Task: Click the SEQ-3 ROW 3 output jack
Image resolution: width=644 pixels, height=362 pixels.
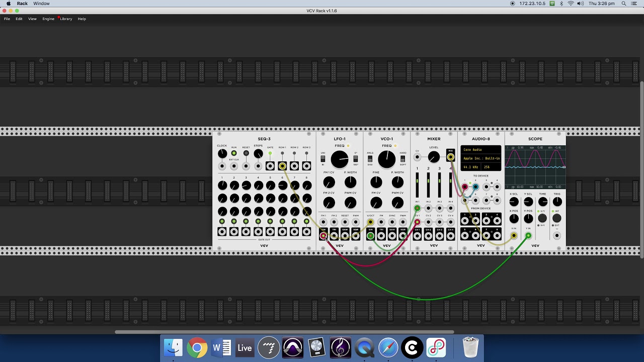Action: tap(306, 166)
